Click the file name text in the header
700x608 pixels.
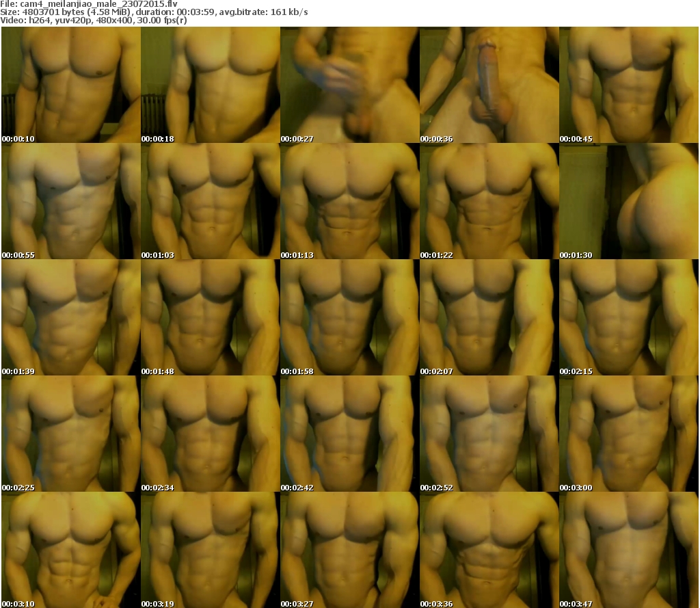[89, 4]
